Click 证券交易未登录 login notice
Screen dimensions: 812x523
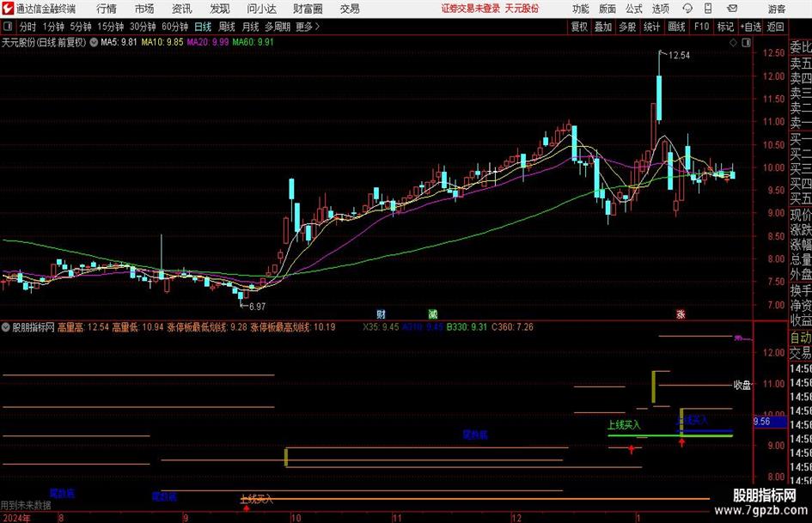coord(471,9)
